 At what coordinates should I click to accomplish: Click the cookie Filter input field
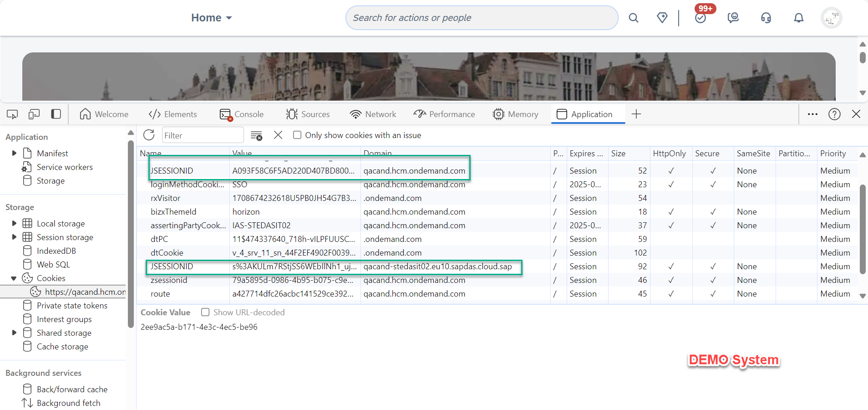tap(203, 135)
